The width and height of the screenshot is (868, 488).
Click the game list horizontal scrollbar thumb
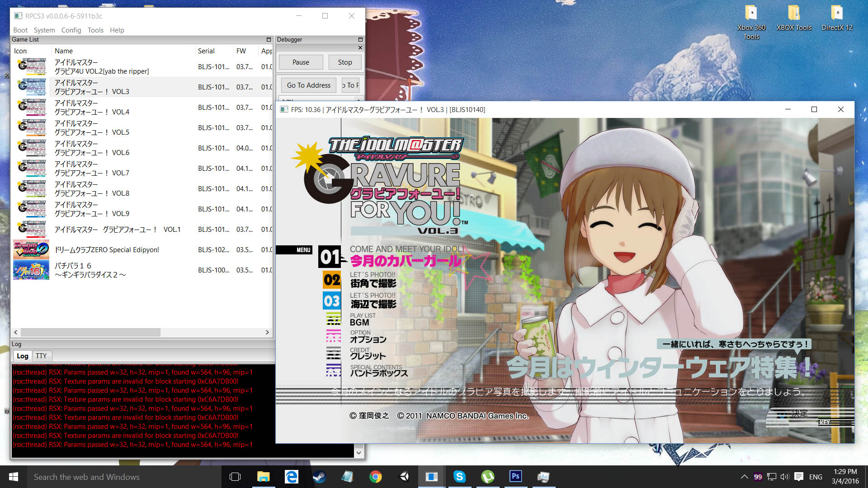click(90, 332)
